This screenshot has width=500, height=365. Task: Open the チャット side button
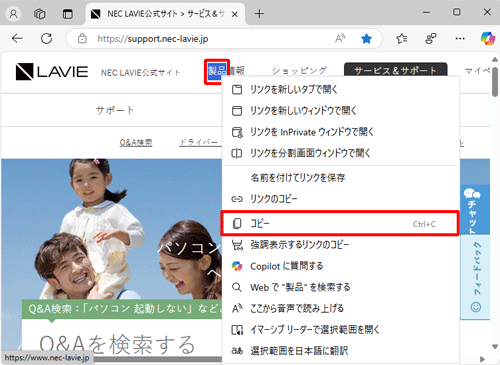[475, 210]
